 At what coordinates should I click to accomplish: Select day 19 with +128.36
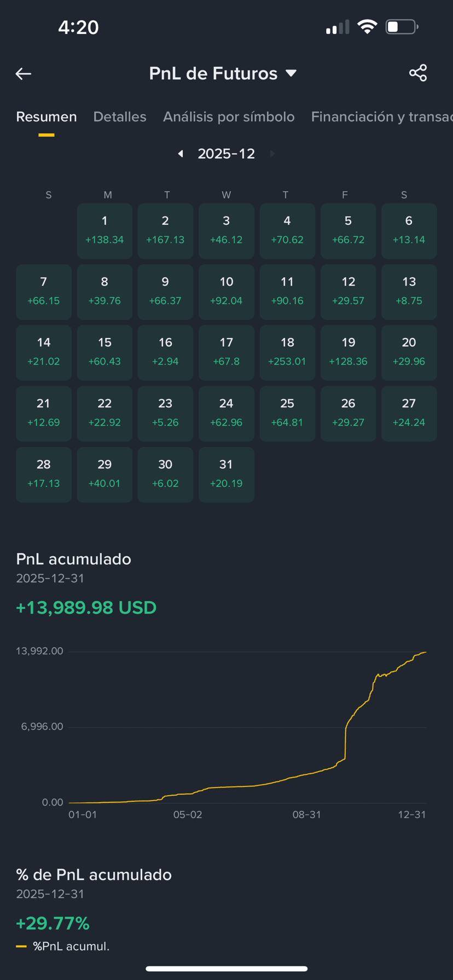[349, 352]
